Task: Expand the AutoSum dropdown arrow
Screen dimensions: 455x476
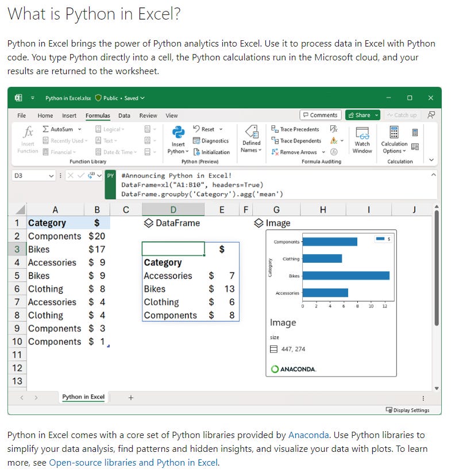Action: pyautogui.click(x=79, y=129)
